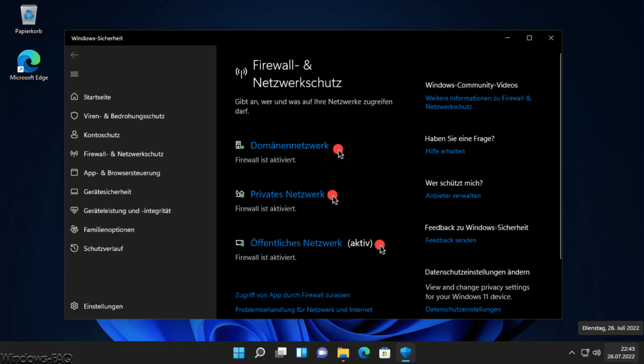Screen dimensions: 644x364
Task: Click the Viren- & Bedrohungsschutz shield icon
Action: [x=74, y=116]
